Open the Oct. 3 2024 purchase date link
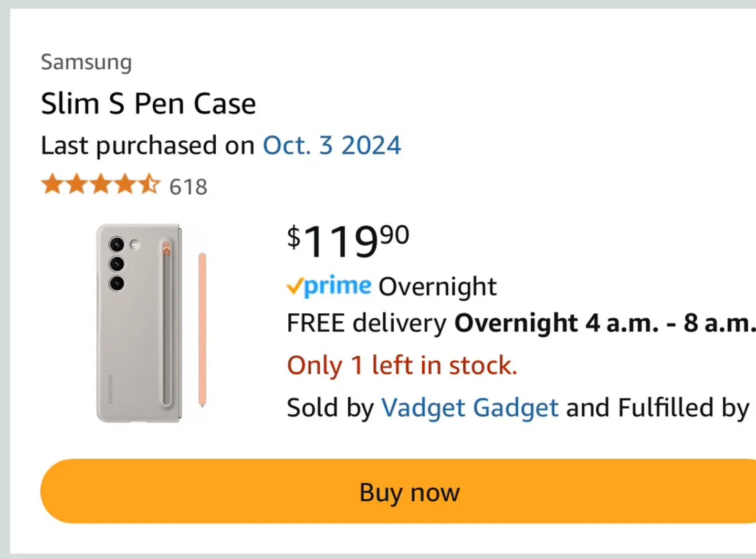Image resolution: width=756 pixels, height=559 pixels. pos(332,145)
